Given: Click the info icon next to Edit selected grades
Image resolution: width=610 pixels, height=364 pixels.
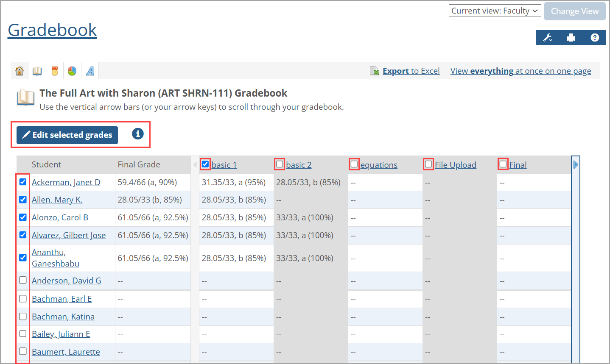Looking at the screenshot, I should click(x=137, y=133).
